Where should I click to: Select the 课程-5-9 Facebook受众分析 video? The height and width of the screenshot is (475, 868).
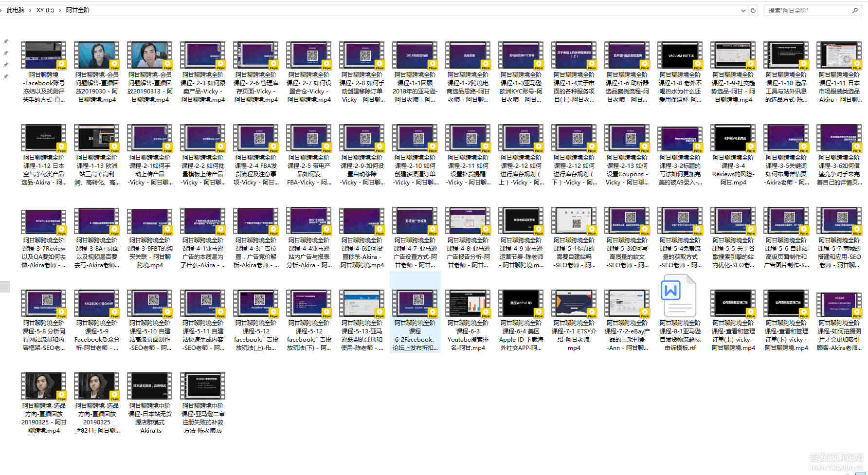pyautogui.click(x=96, y=303)
